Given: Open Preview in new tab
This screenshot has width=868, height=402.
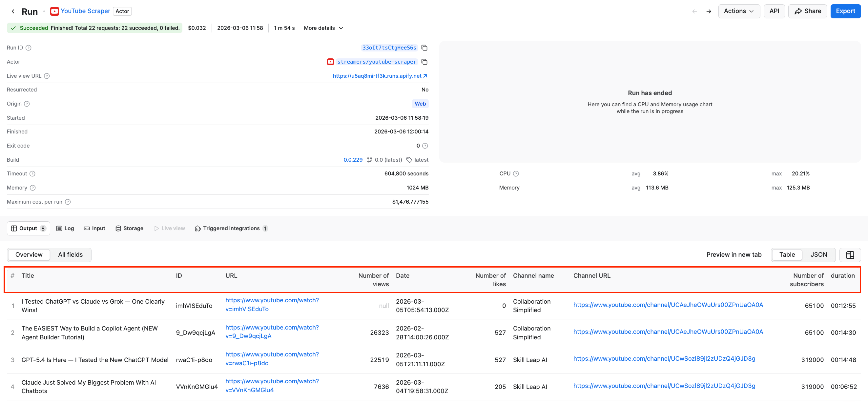Looking at the screenshot, I should coord(734,254).
